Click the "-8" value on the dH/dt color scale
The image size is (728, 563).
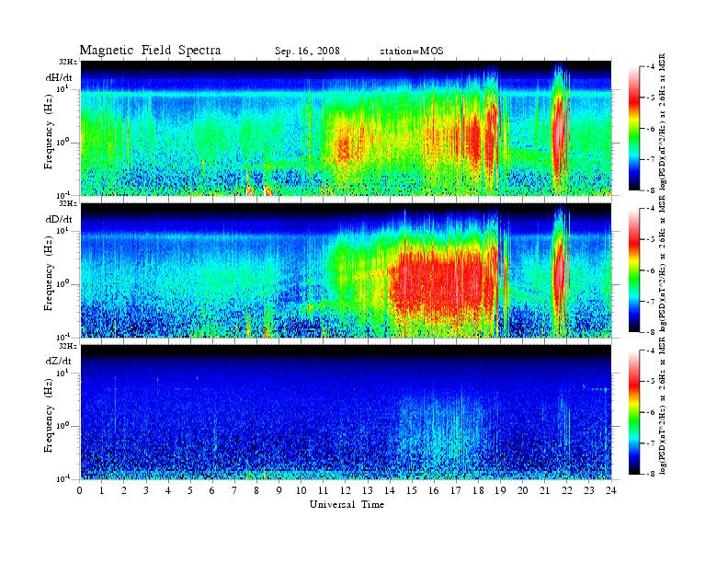pyautogui.click(x=651, y=190)
